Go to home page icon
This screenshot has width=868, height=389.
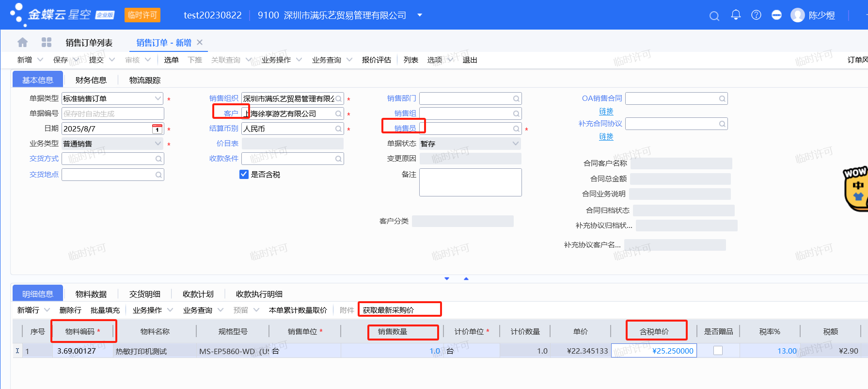click(x=23, y=43)
